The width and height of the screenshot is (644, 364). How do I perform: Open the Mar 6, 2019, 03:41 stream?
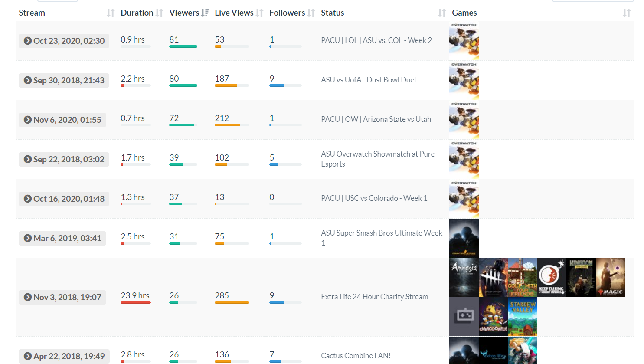click(62, 238)
